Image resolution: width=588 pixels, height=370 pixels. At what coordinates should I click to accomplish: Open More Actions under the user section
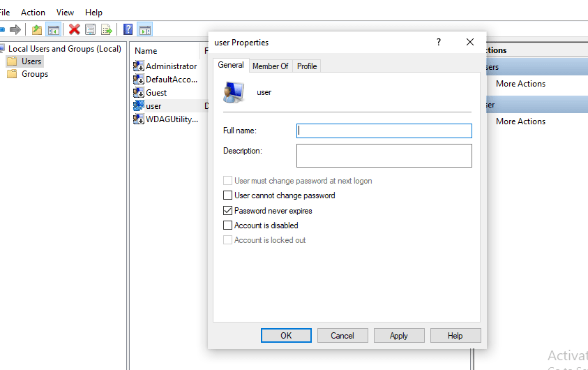pos(520,121)
